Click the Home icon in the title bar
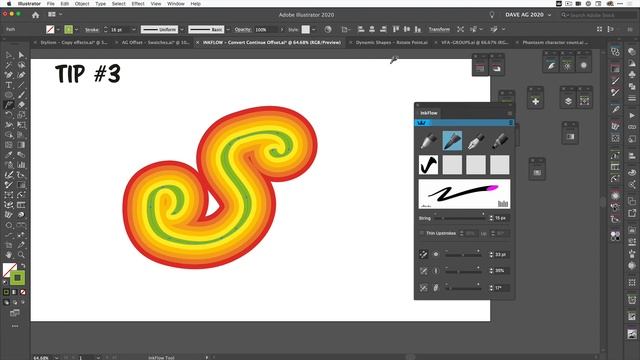 (x=36, y=15)
